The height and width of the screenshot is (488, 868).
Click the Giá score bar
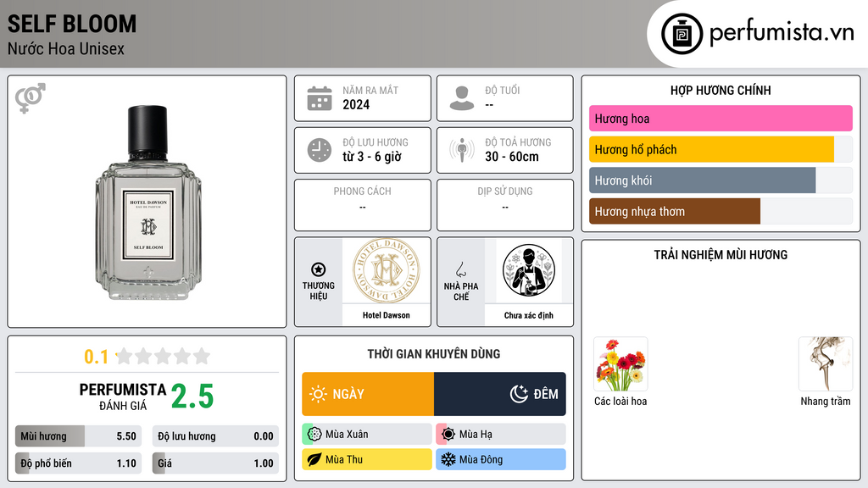coord(215,463)
